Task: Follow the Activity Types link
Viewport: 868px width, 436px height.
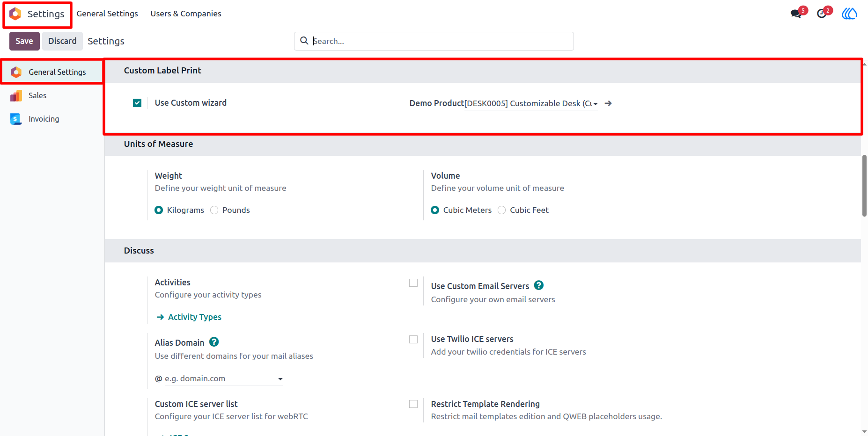Action: point(195,317)
